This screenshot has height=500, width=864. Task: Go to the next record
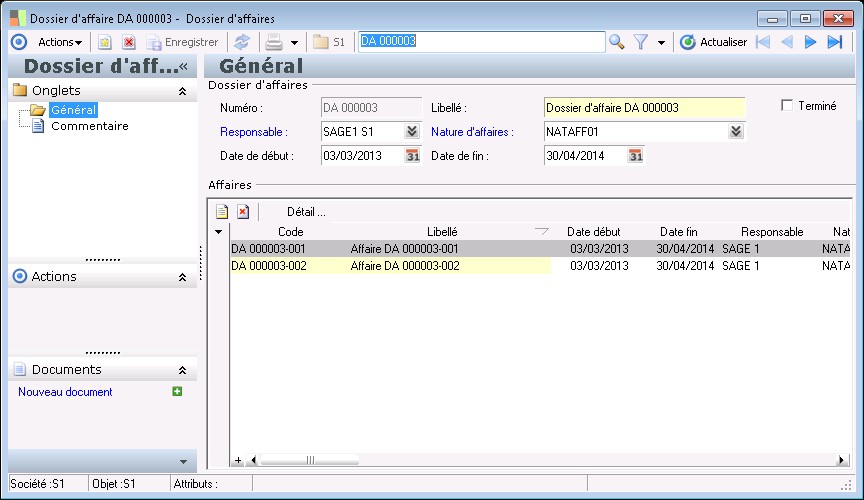click(x=811, y=42)
